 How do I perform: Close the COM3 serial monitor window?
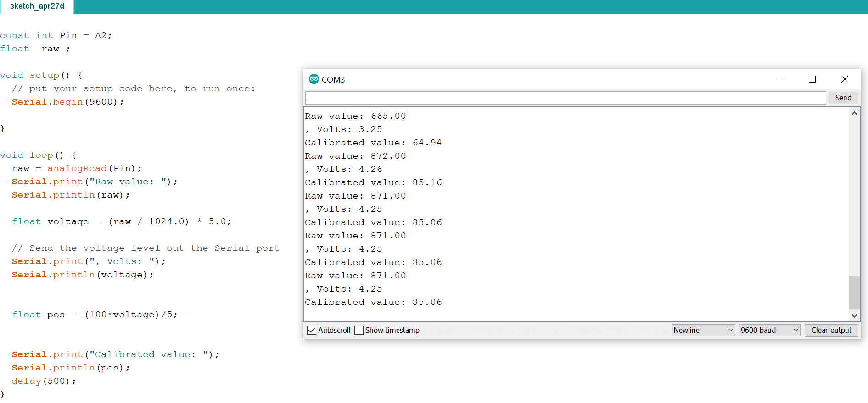pyautogui.click(x=845, y=79)
